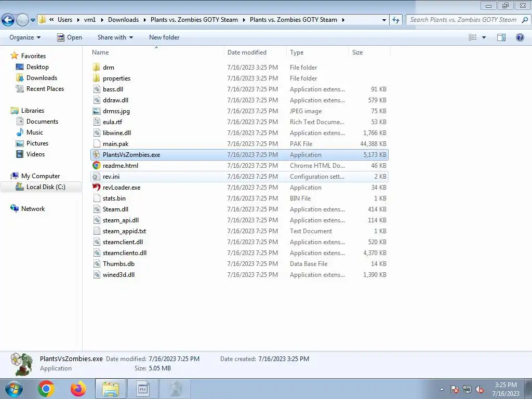Click the Open toolbar button
The width and height of the screenshot is (532, 399).
(70, 37)
